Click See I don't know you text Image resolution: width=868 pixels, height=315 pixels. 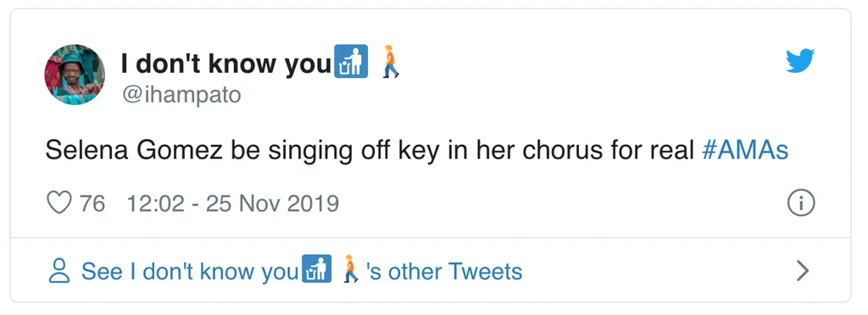[x=190, y=271]
